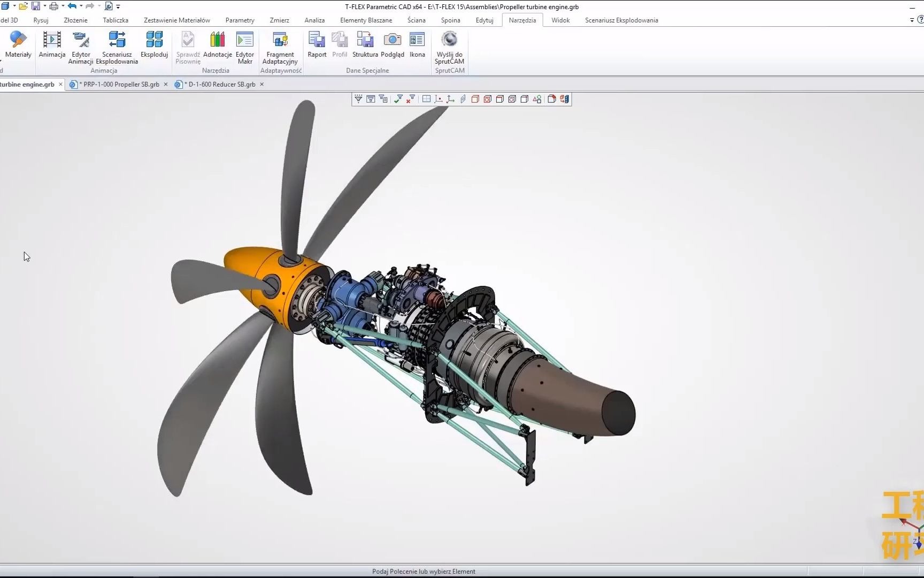Launch Scenariusz Eksplodowania tool
The image size is (924, 578).
pyautogui.click(x=117, y=48)
